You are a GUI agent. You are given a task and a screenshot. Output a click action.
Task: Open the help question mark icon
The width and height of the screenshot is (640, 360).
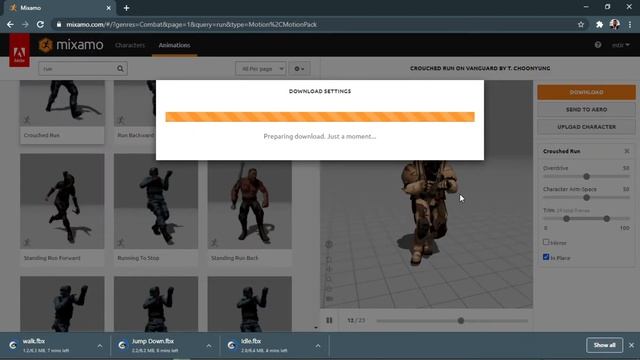pyautogui.click(x=598, y=45)
